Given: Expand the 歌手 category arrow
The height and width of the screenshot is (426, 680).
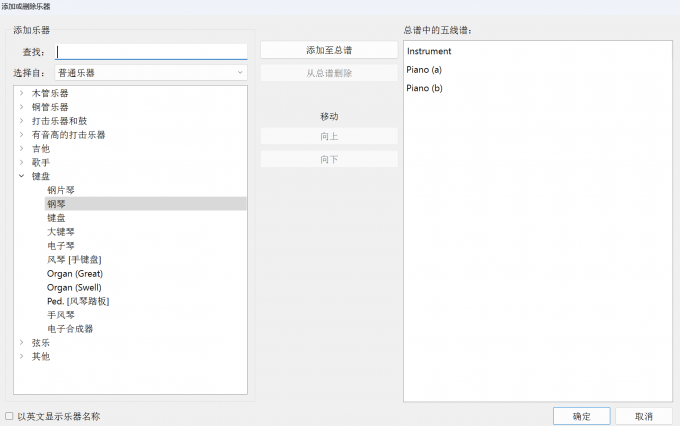Looking at the screenshot, I should 21,162.
